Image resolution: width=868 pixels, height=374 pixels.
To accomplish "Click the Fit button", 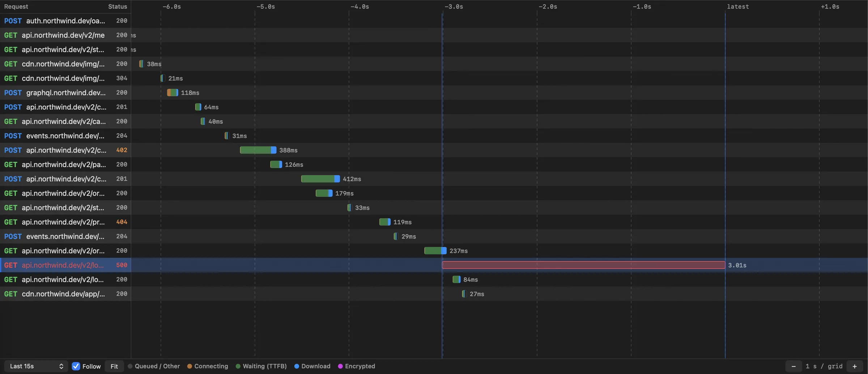I will (x=114, y=366).
